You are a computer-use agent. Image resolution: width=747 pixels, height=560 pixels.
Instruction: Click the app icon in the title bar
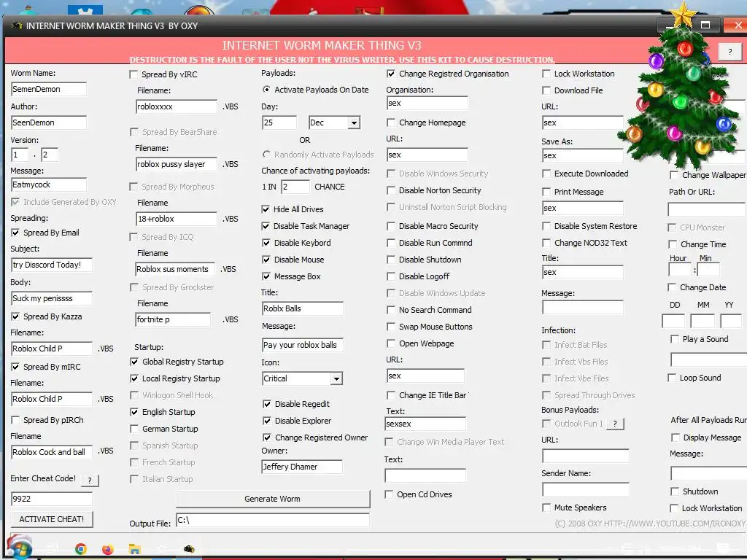pyautogui.click(x=17, y=26)
